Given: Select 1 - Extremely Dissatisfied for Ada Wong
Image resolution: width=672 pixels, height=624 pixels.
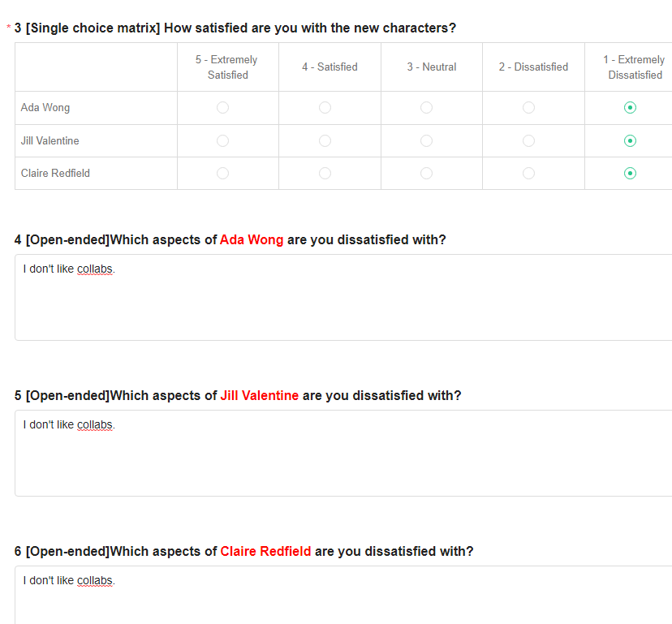Looking at the screenshot, I should [630, 108].
